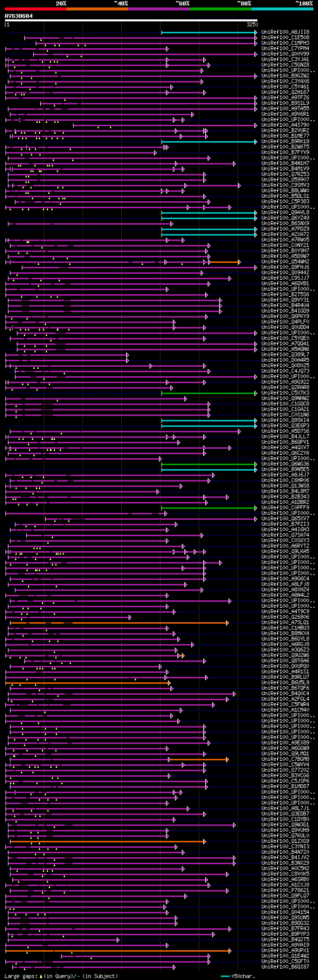
Task: Select the UniRef100_Q1ZXG9 label
Action: 285,841
